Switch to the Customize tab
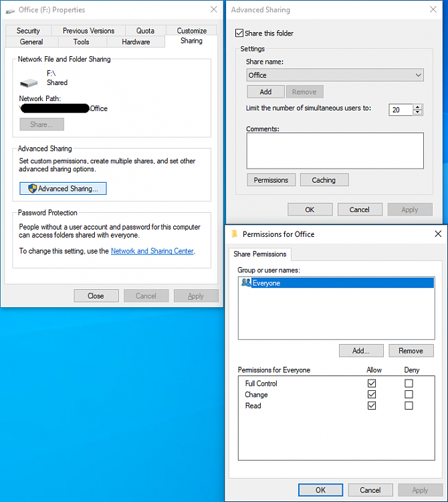 [192, 31]
